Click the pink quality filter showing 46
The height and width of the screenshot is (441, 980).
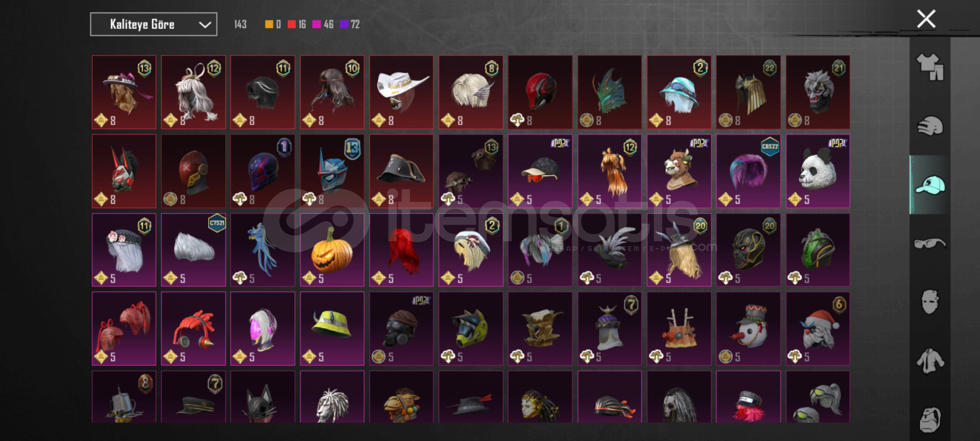click(x=323, y=24)
